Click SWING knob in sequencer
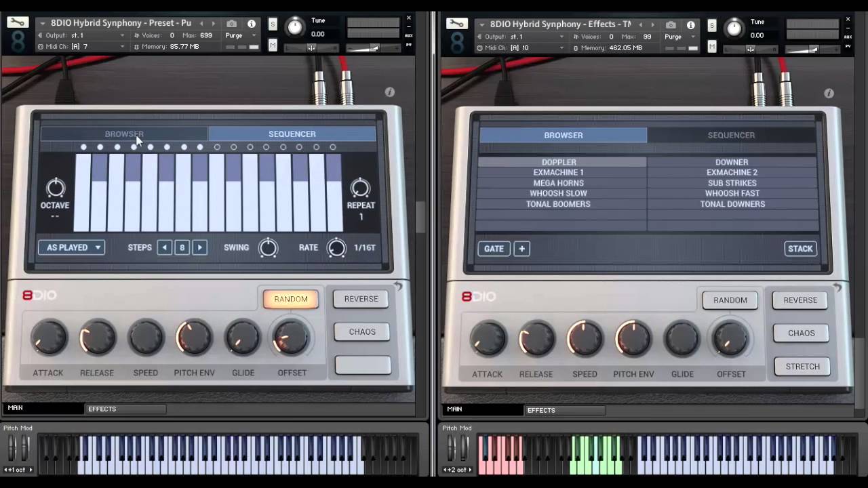 268,248
